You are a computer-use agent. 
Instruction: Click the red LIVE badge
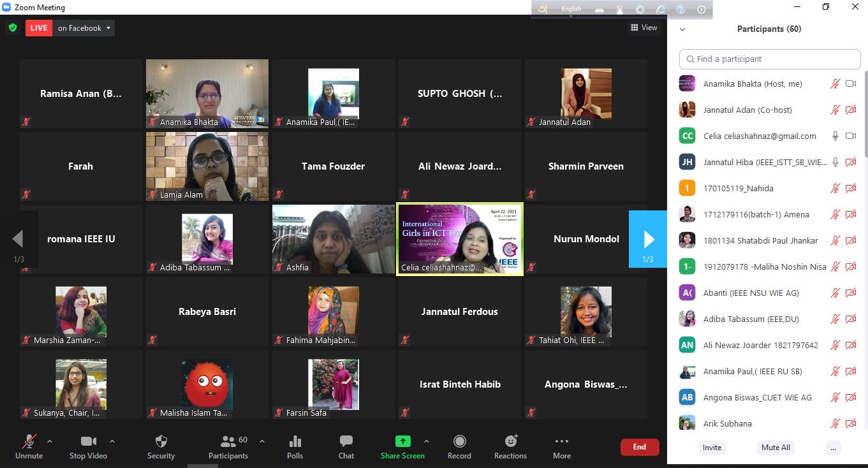coord(39,28)
